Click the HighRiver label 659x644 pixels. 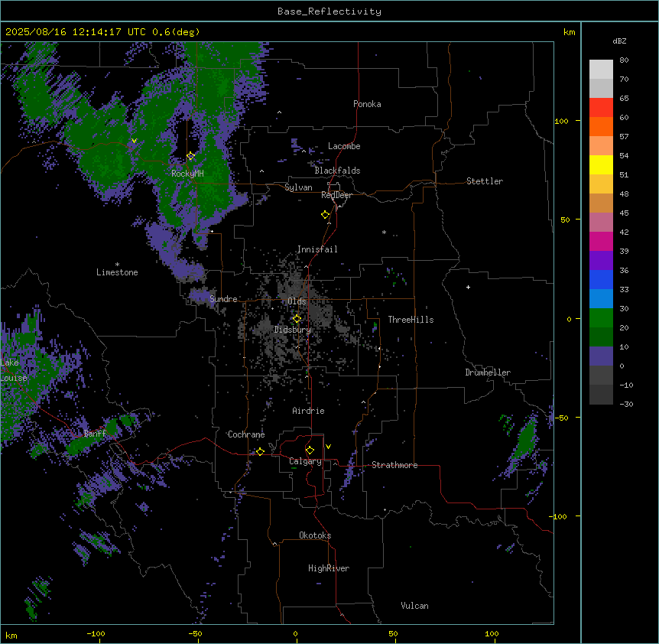[x=329, y=568]
